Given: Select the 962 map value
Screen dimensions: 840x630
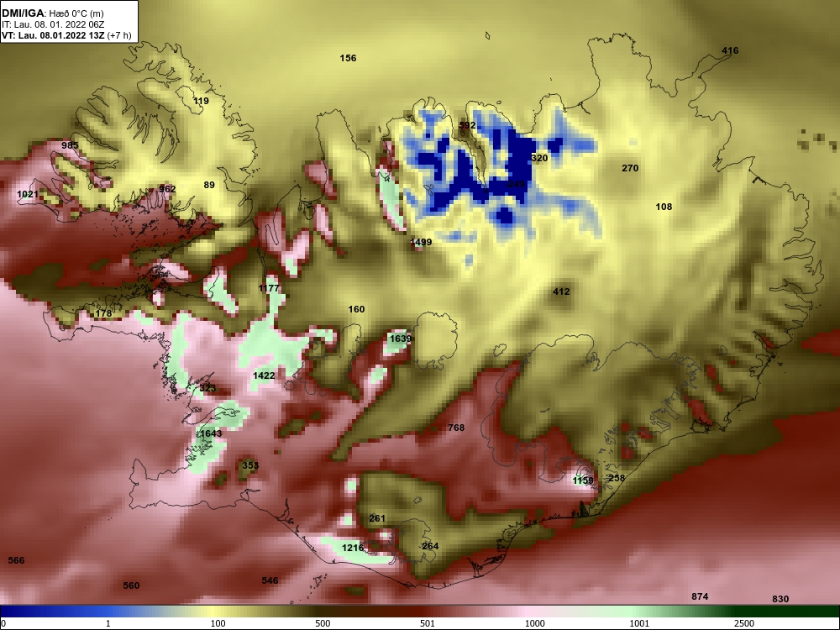Looking at the screenshot, I should pos(167,189).
